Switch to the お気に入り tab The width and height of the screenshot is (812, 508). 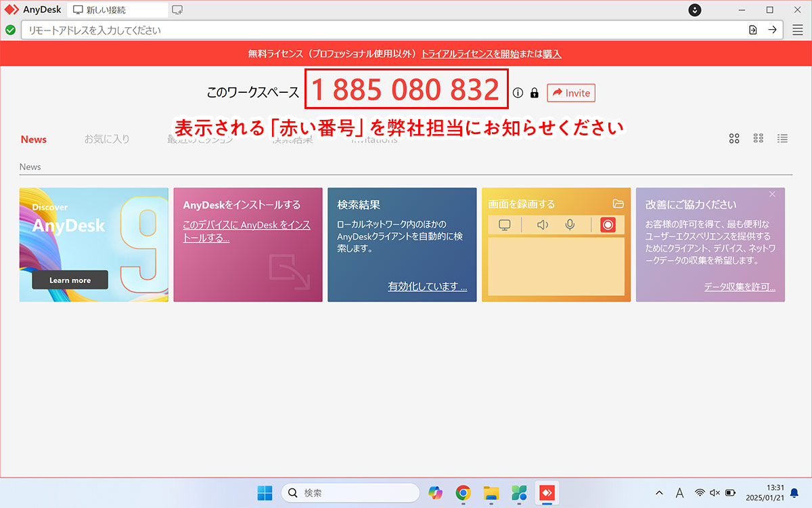[107, 139]
